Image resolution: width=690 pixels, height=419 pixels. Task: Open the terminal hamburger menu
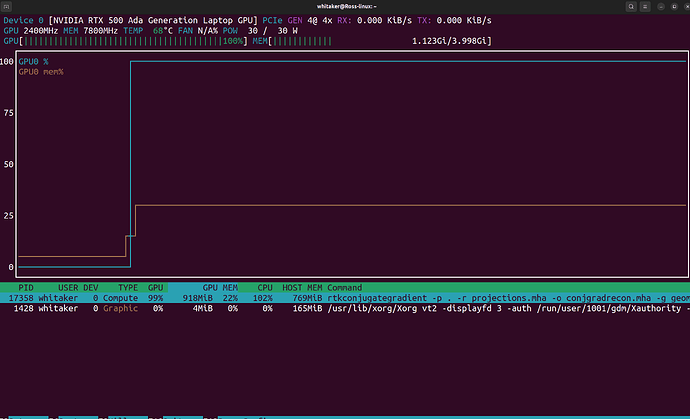[x=645, y=7]
